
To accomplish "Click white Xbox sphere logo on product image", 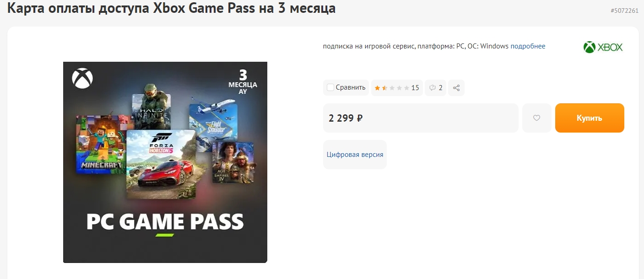I will coord(82,79).
